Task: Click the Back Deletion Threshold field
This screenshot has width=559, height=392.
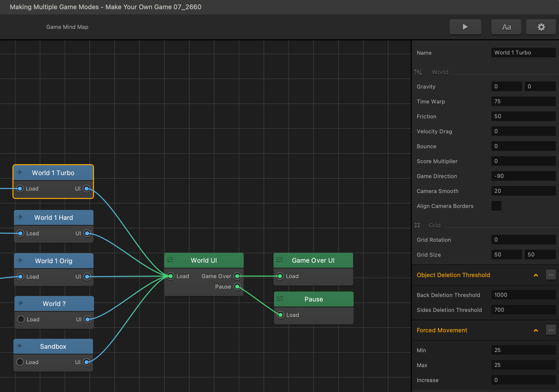Action: coord(523,295)
